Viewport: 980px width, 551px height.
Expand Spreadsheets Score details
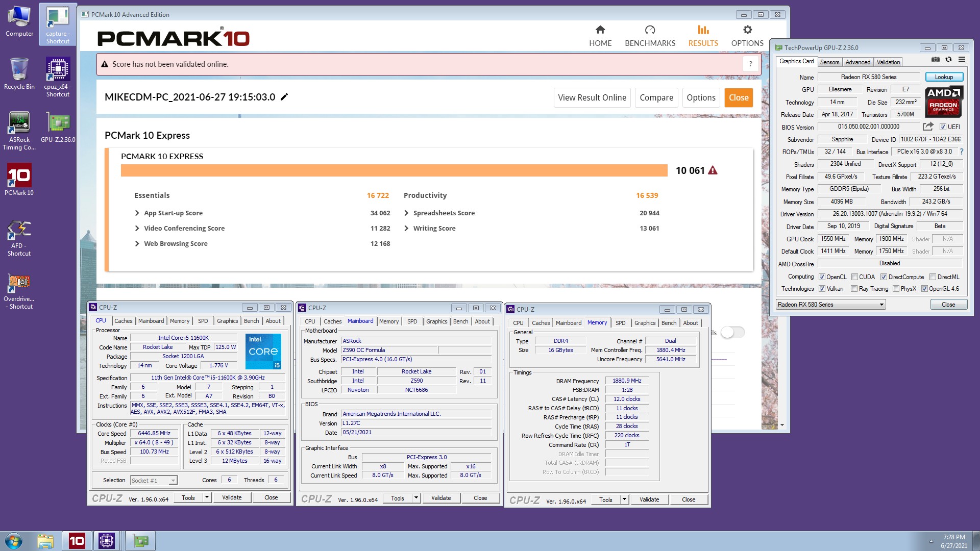click(x=406, y=213)
